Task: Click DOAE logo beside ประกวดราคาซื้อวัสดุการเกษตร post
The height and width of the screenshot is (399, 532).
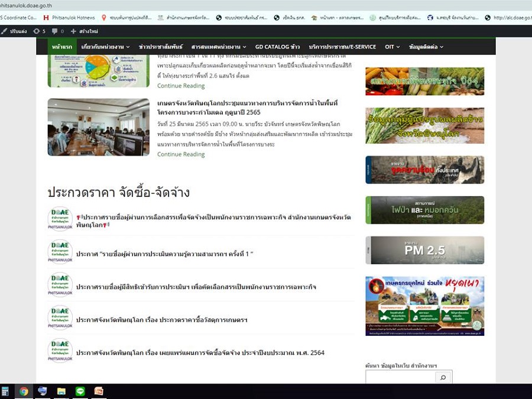Action: pyautogui.click(x=60, y=318)
